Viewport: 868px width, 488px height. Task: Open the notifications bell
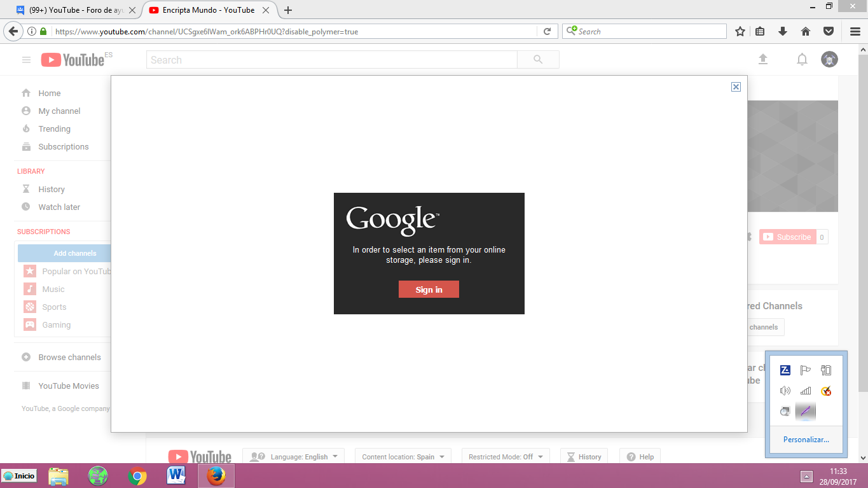pyautogui.click(x=802, y=59)
